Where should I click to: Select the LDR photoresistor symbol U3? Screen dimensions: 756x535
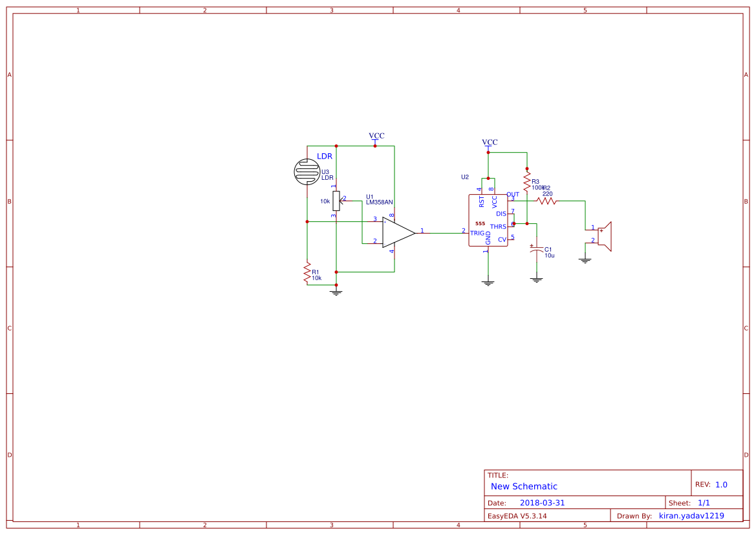pos(307,171)
